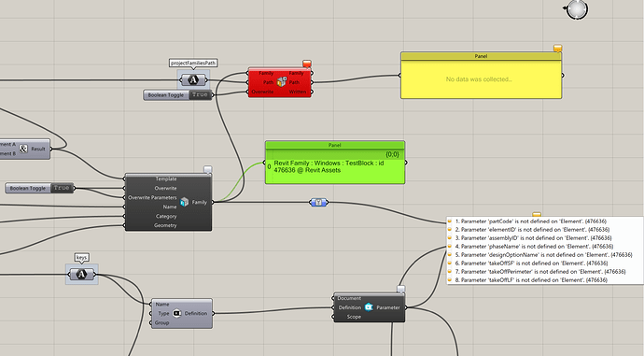The width and height of the screenshot is (644, 356).
Task: Click the keys text parameter icon
Action: coord(81,274)
